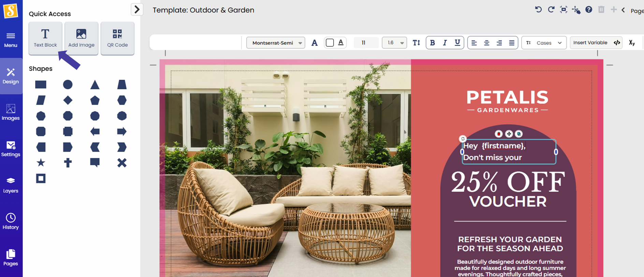Screen dimensions: 644x277
Task: Click the red delete icon above text box
Action: tap(499, 134)
